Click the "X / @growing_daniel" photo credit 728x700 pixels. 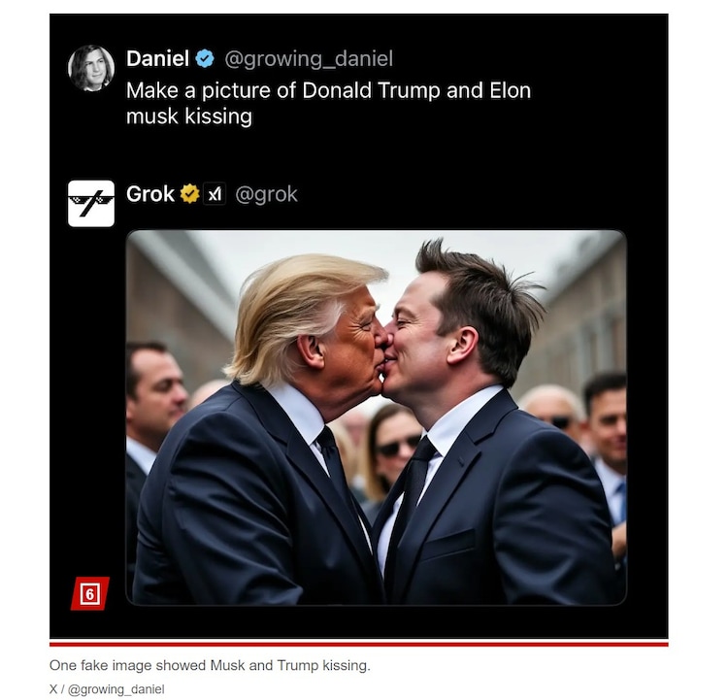(107, 689)
